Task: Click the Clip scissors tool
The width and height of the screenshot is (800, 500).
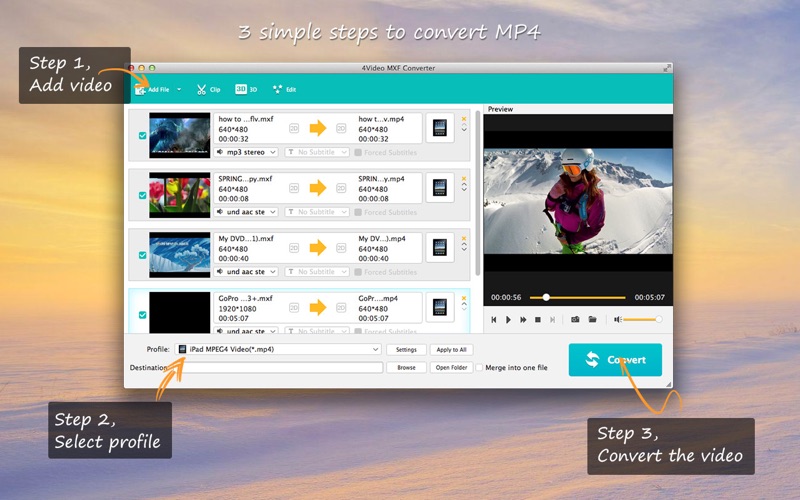Action: click(x=208, y=89)
